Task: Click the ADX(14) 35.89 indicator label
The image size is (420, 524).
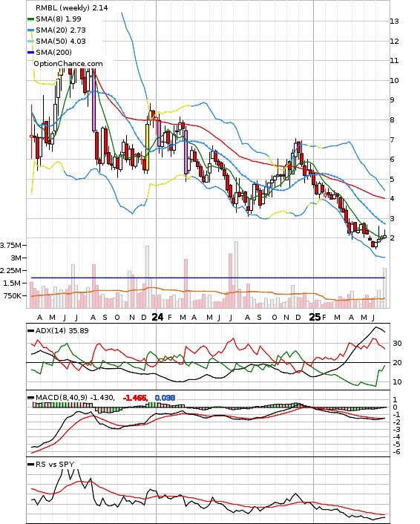Action: pos(62,330)
